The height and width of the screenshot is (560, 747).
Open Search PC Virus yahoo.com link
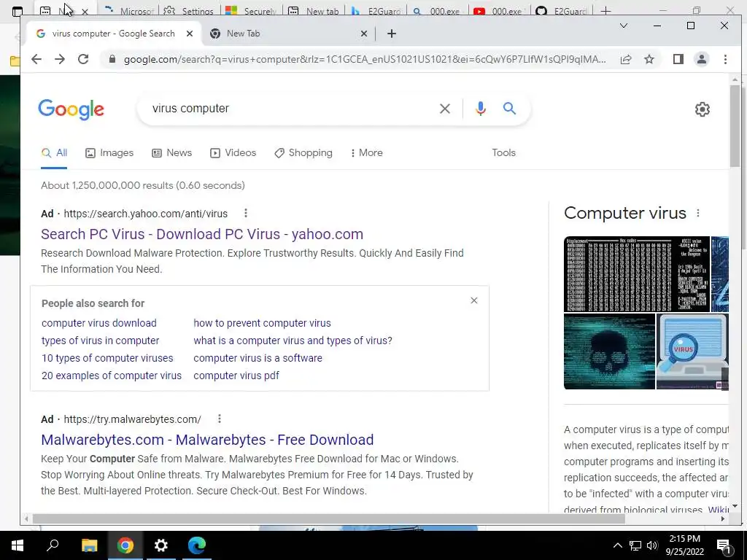[x=202, y=234]
